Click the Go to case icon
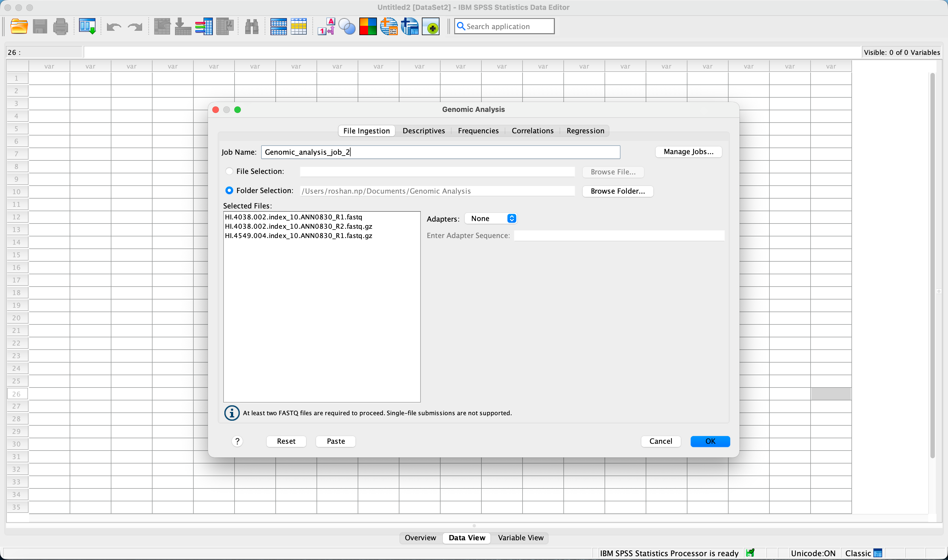 [x=162, y=26]
